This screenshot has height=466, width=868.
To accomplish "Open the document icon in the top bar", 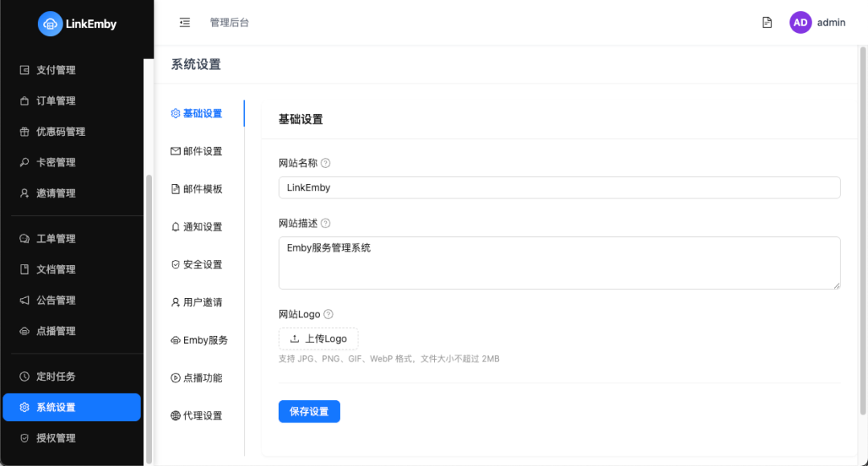I will coord(767,22).
